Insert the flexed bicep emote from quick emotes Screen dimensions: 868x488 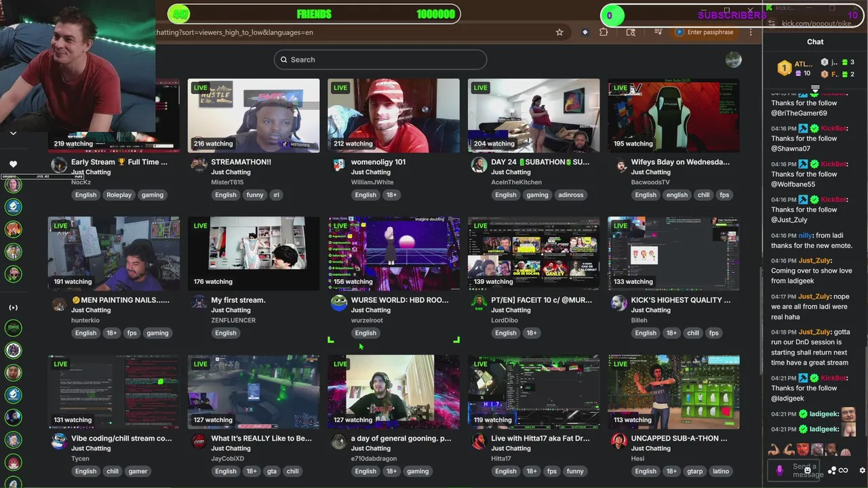click(x=774, y=449)
